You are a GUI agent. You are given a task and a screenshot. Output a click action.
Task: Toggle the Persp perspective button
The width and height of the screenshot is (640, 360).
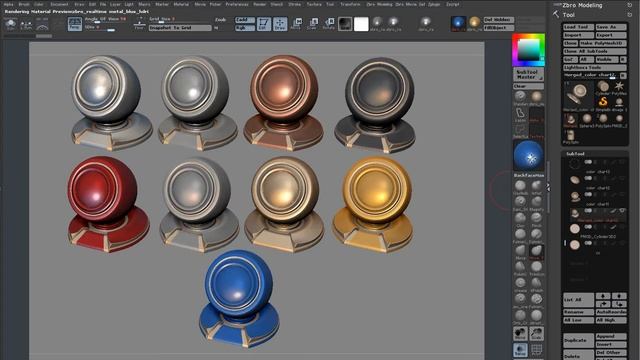[75, 24]
